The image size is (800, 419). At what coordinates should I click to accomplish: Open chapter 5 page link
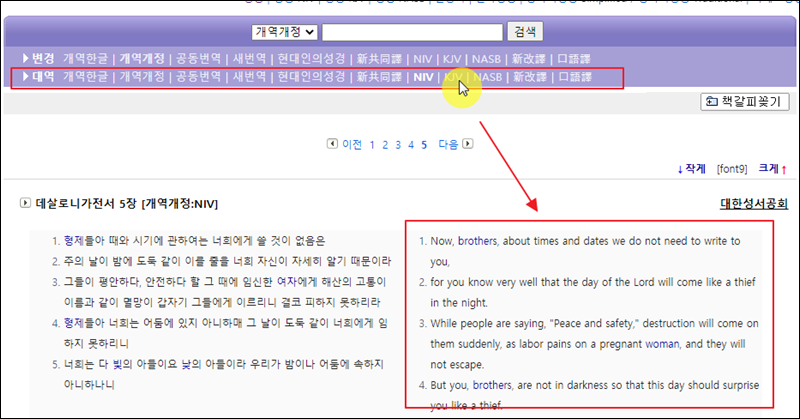(x=424, y=145)
